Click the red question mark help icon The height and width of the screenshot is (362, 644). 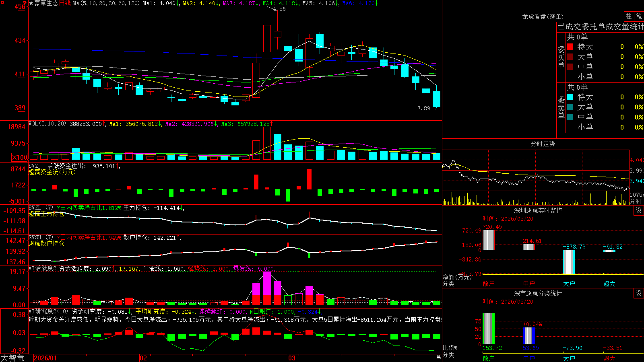click(25, 3)
